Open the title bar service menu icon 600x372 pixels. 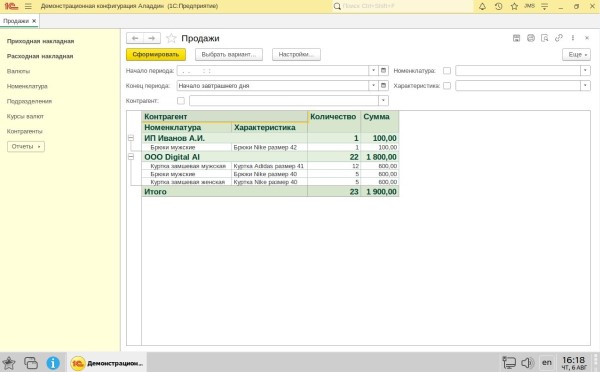(x=545, y=7)
